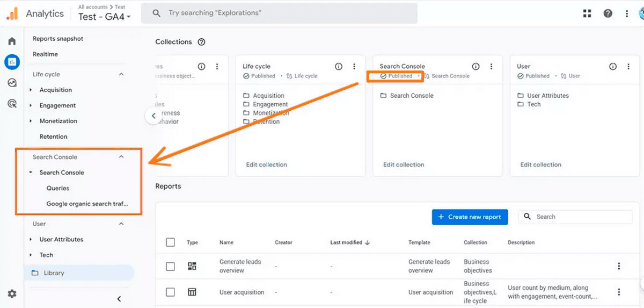Edit the Life cycle collection
Screen dimensions: 644x308
click(266, 164)
